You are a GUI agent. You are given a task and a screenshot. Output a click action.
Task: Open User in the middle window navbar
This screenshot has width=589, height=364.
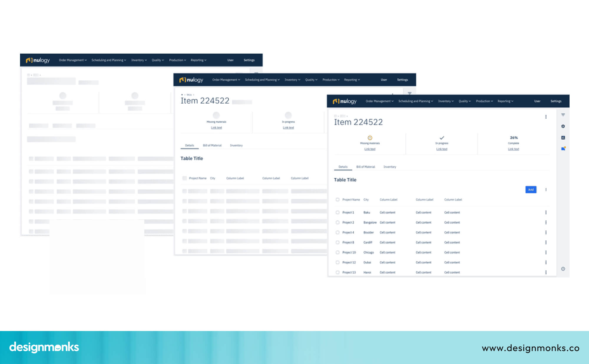pyautogui.click(x=384, y=80)
